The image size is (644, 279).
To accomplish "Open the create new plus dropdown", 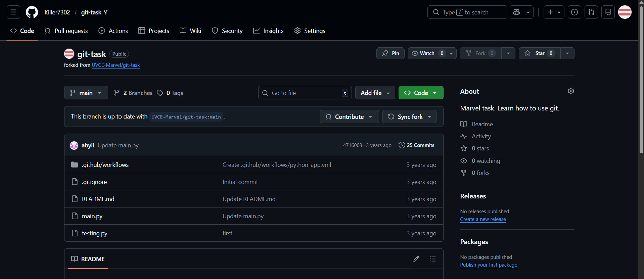I will click(554, 12).
